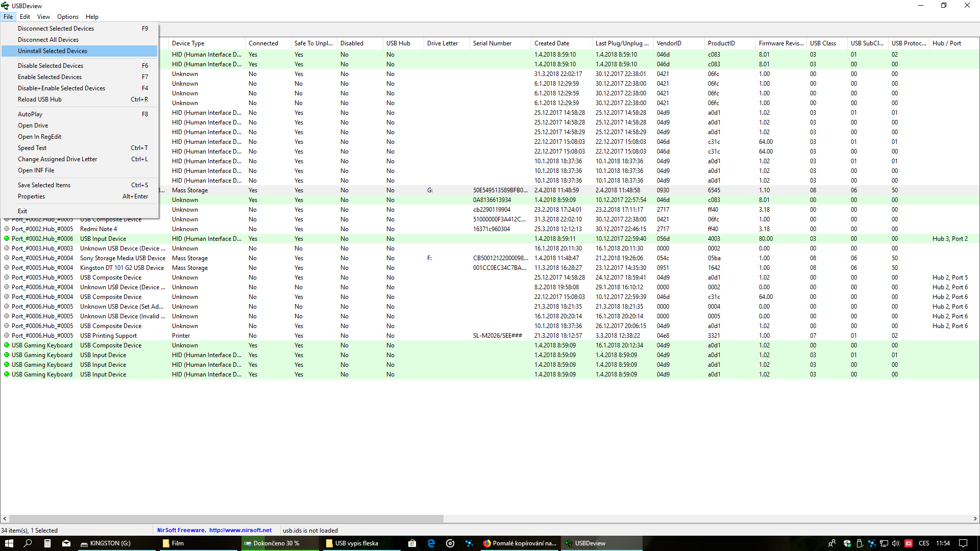
Task: Open the Options menu
Action: [67, 17]
